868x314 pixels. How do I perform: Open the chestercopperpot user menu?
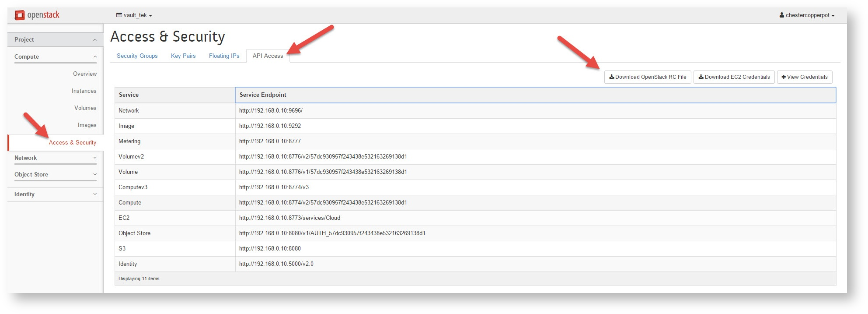[x=807, y=15]
